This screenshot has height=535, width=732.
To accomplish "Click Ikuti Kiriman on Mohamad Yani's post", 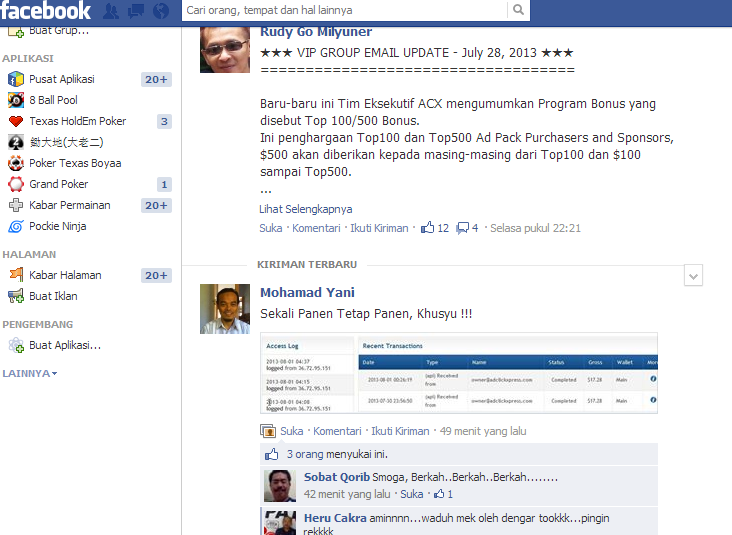I will coord(400,431).
